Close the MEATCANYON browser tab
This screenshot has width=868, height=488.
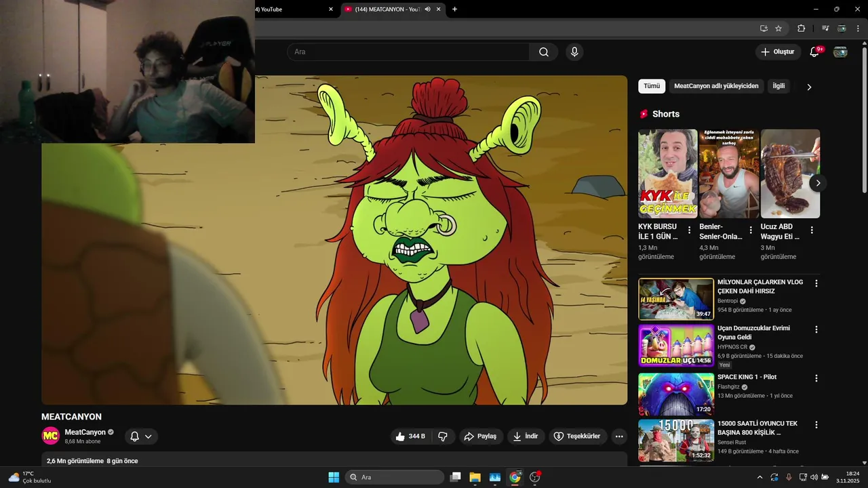click(439, 9)
